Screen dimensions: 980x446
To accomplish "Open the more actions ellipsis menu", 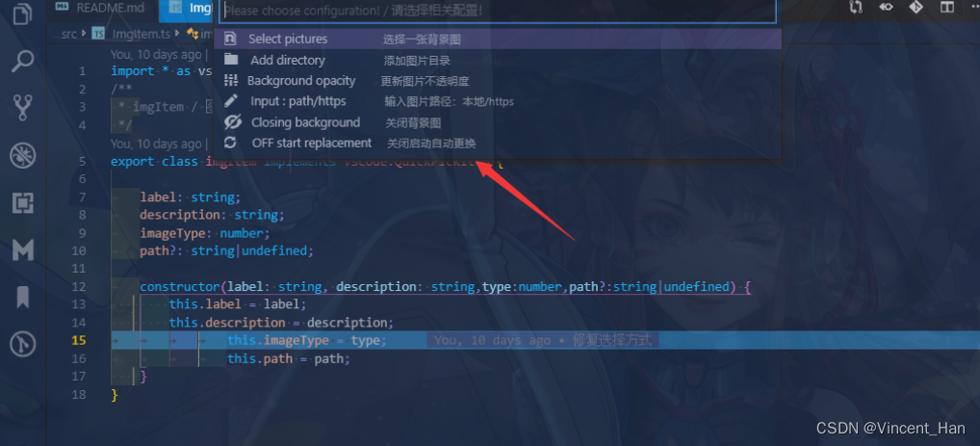I will pyautogui.click(x=973, y=7).
